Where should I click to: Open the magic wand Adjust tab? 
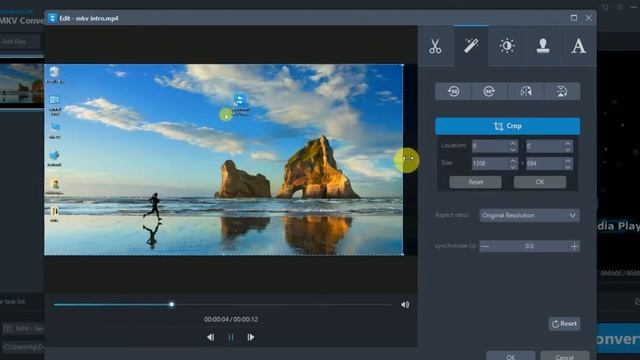(x=471, y=46)
